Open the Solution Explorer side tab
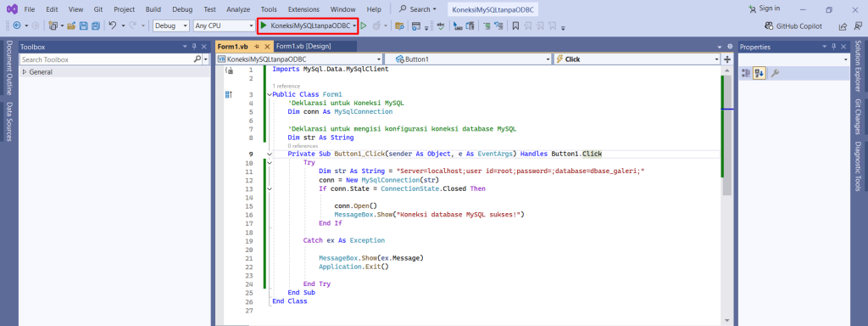 (858, 66)
